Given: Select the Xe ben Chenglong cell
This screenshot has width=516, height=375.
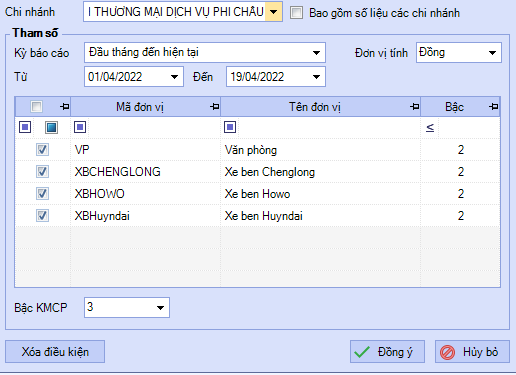Looking at the screenshot, I should 320,172.
